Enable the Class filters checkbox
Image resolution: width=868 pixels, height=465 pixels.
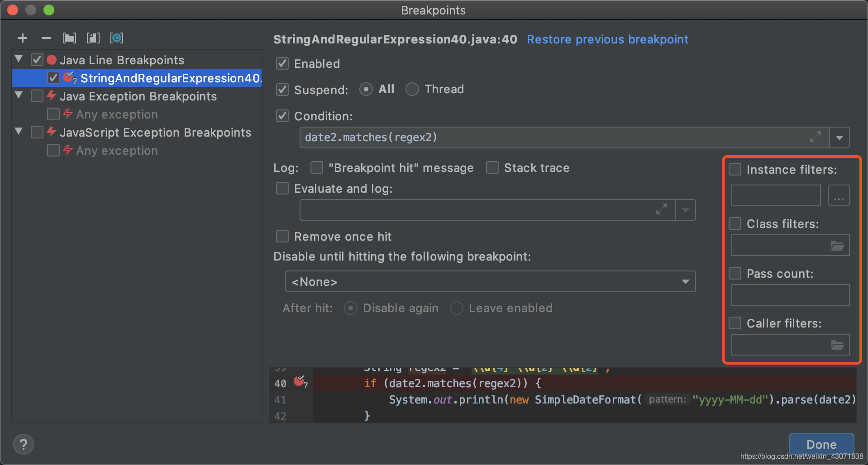735,223
